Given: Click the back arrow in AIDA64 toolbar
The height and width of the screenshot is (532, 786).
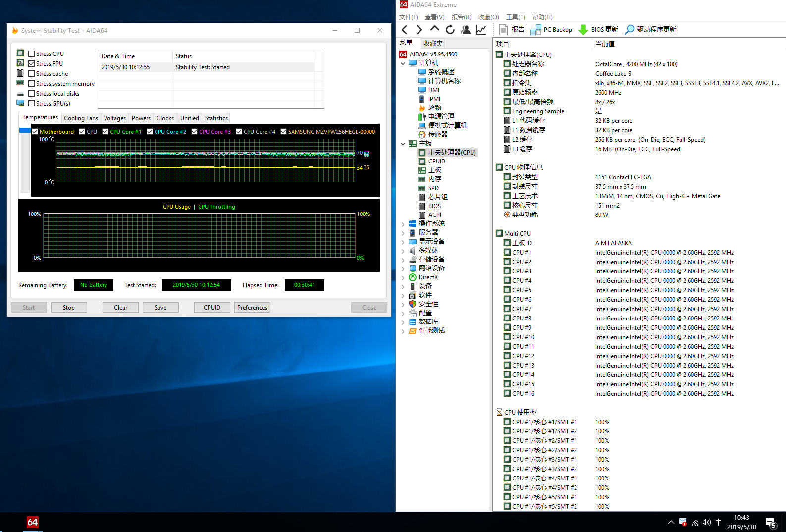Looking at the screenshot, I should pyautogui.click(x=405, y=30).
